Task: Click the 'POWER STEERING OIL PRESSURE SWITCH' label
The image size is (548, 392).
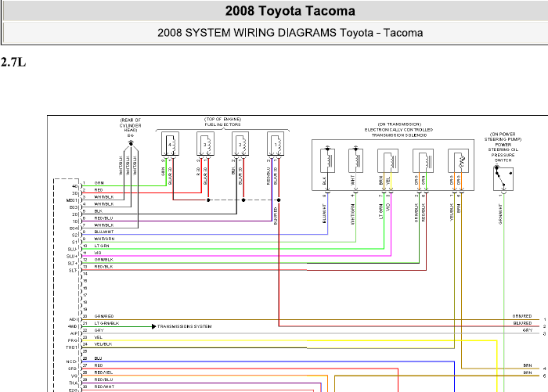Action: [503, 153]
